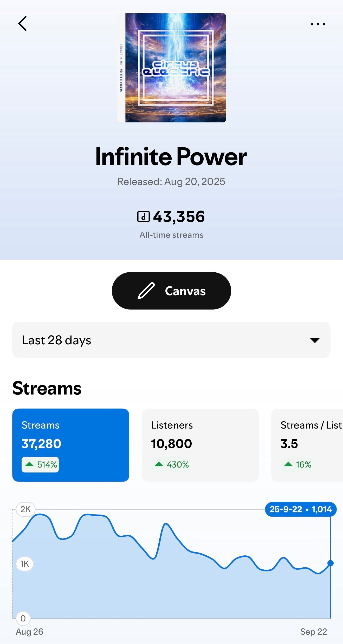Tap the 16% growth arrow indicator
This screenshot has width=343, height=644.
(x=289, y=464)
